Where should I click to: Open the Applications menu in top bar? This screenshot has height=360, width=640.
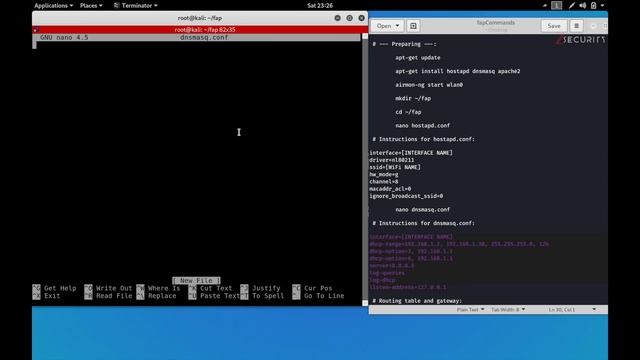(x=53, y=6)
